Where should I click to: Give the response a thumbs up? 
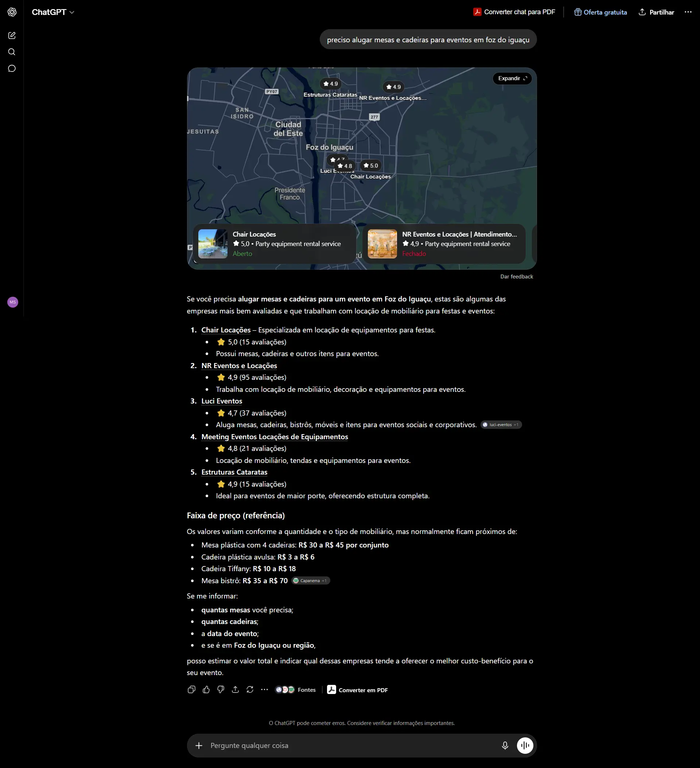[206, 690]
